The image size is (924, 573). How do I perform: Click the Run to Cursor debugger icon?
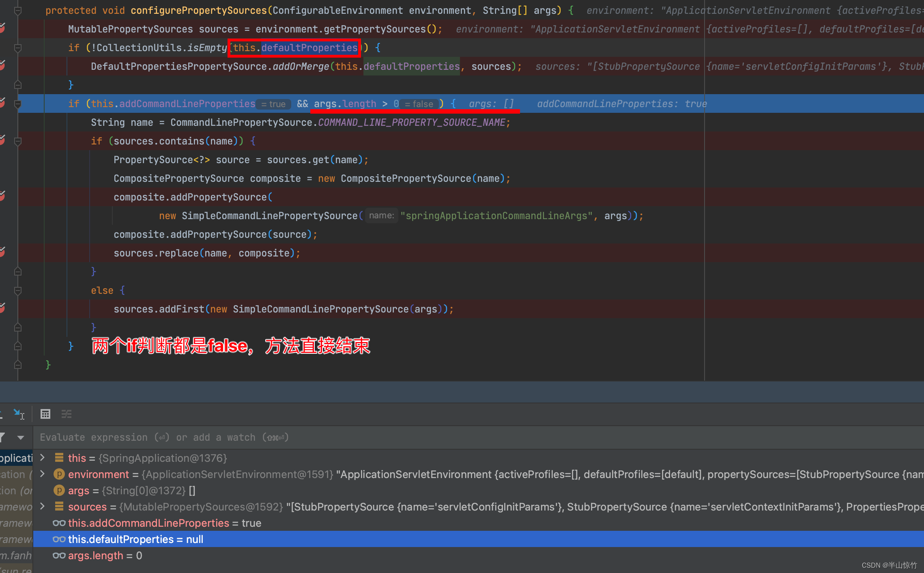click(x=19, y=414)
